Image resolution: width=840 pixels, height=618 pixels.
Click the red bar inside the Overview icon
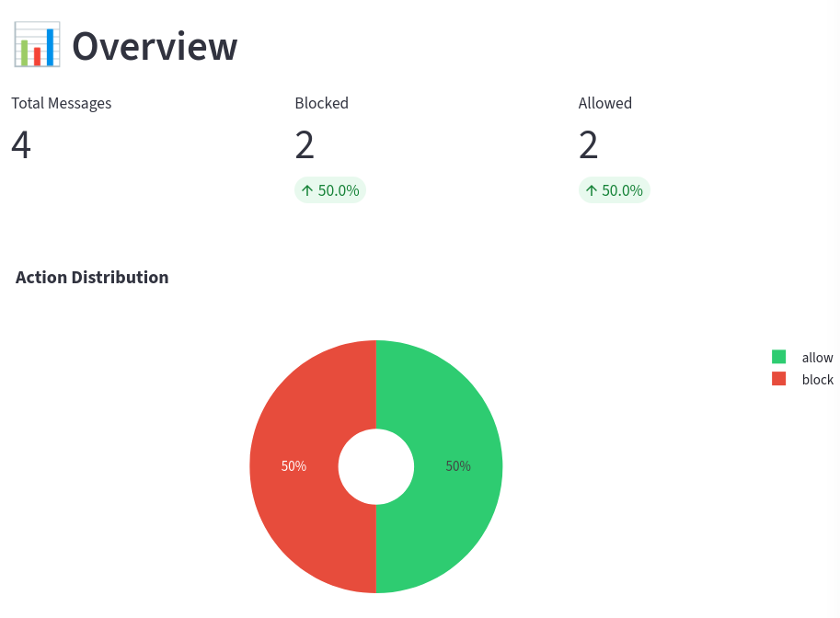point(37,56)
